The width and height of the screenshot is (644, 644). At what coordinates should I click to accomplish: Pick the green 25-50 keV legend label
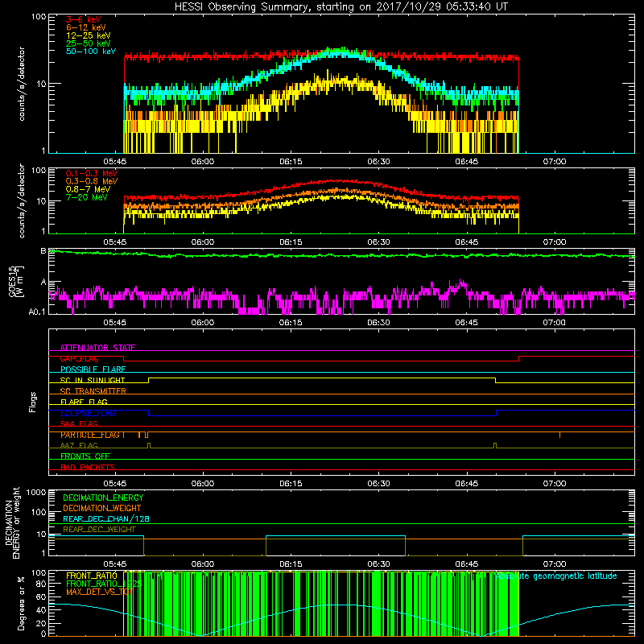[88, 43]
